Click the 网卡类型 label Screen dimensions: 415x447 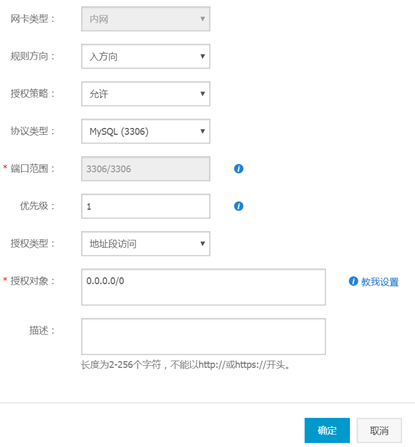[32, 19]
